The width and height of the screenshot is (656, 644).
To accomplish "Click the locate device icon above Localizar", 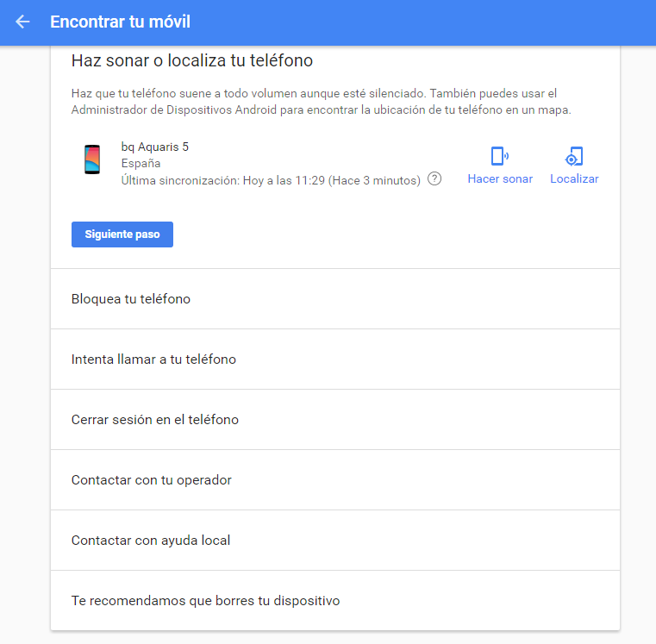I will [x=573, y=156].
